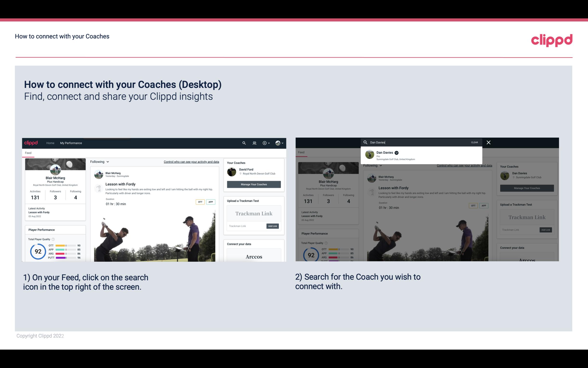The height and width of the screenshot is (368, 588).
Task: Click the Clippd search icon top right
Action: point(244,143)
